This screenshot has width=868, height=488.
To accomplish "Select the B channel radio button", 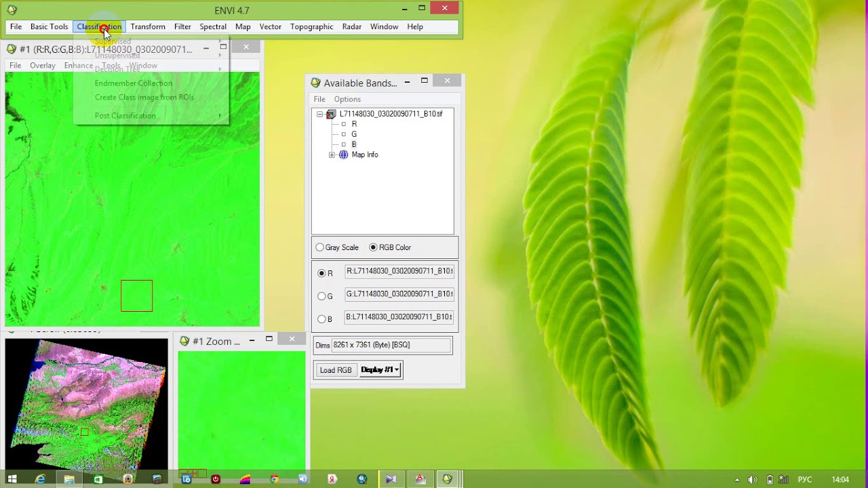I will pos(322,319).
